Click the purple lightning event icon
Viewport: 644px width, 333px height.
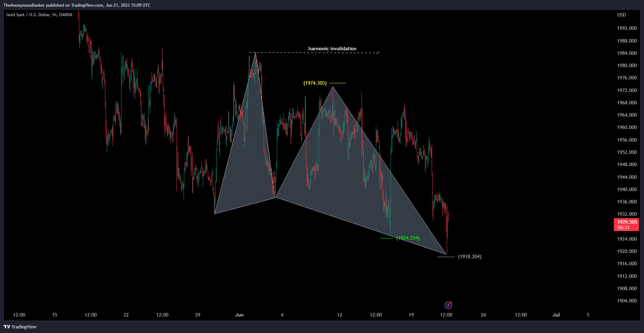pos(448,305)
